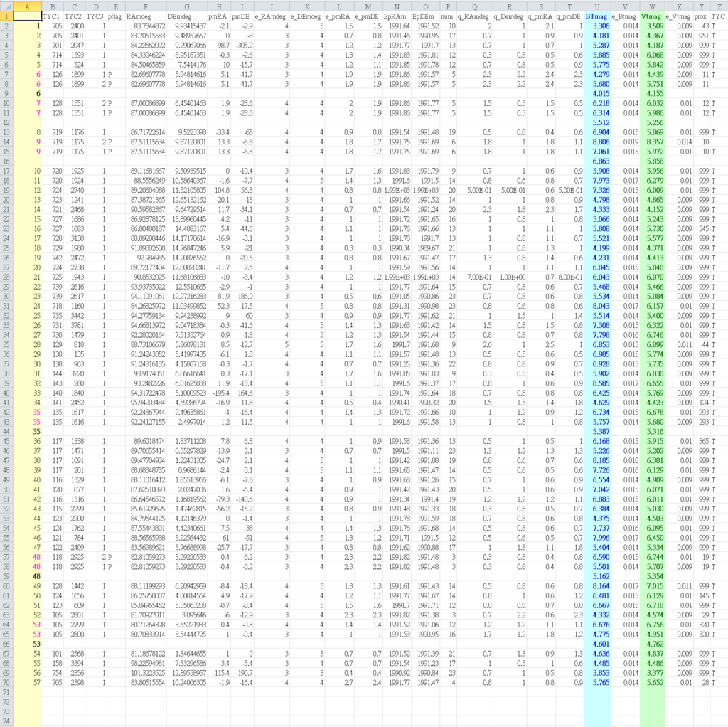The width and height of the screenshot is (728, 727).
Task: Click the RAmdeg header cell
Action: [x=146, y=16]
